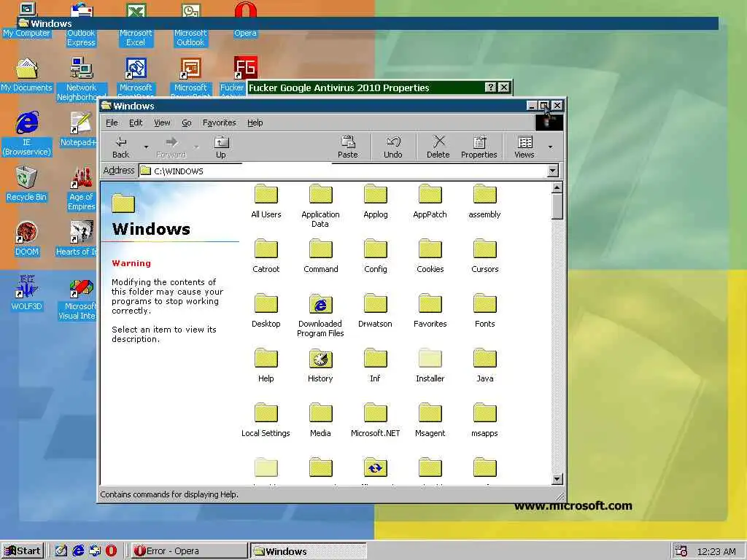This screenshot has width=747, height=560.
Task: Select the Favorites folder in Windows
Action: 430,311
